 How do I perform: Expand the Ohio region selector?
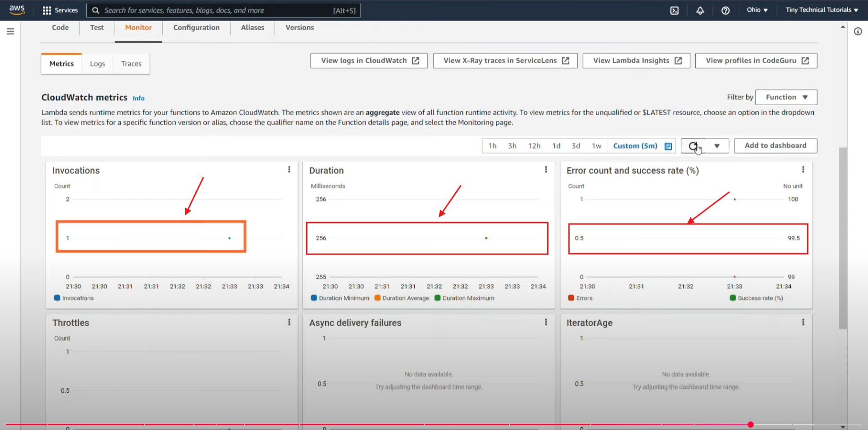757,10
